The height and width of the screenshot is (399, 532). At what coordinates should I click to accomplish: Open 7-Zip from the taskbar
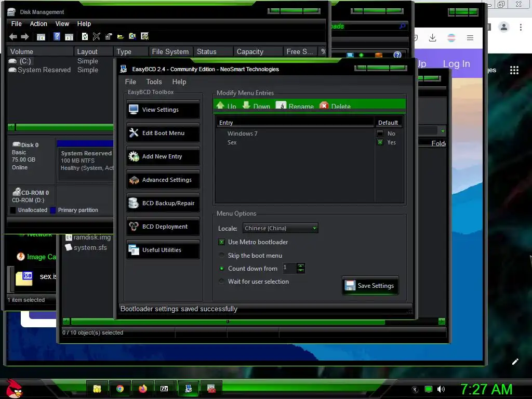(164, 389)
